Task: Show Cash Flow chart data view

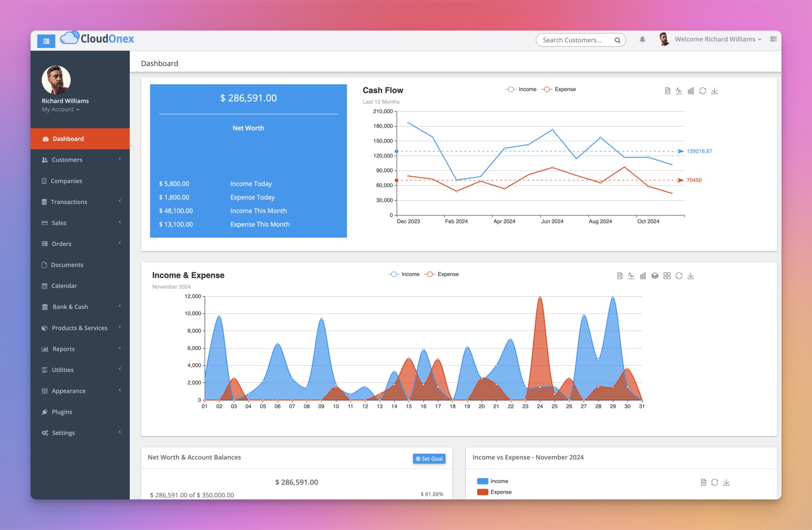Action: [668, 91]
